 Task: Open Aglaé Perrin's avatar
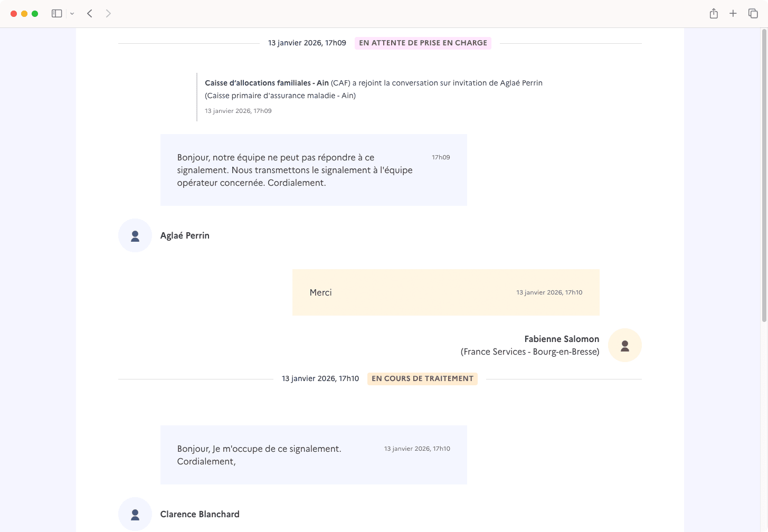point(135,235)
